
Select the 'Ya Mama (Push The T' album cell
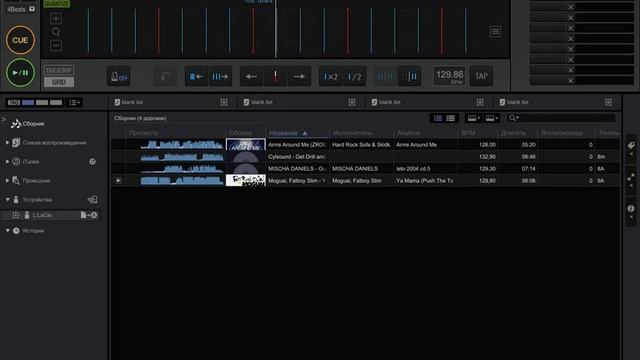coord(424,180)
